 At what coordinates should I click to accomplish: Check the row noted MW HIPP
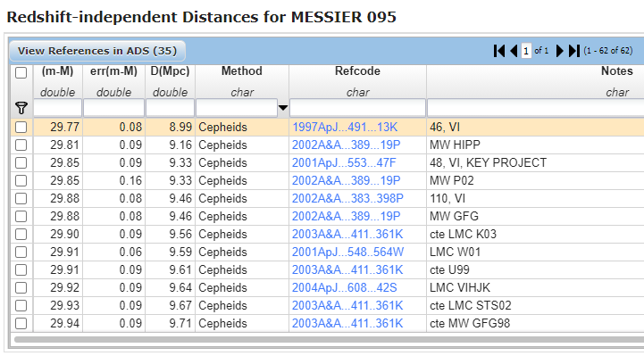(x=21, y=145)
